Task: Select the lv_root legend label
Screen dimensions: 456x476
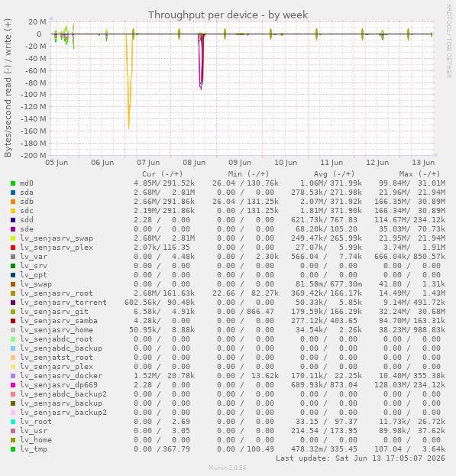Action: 36,422
